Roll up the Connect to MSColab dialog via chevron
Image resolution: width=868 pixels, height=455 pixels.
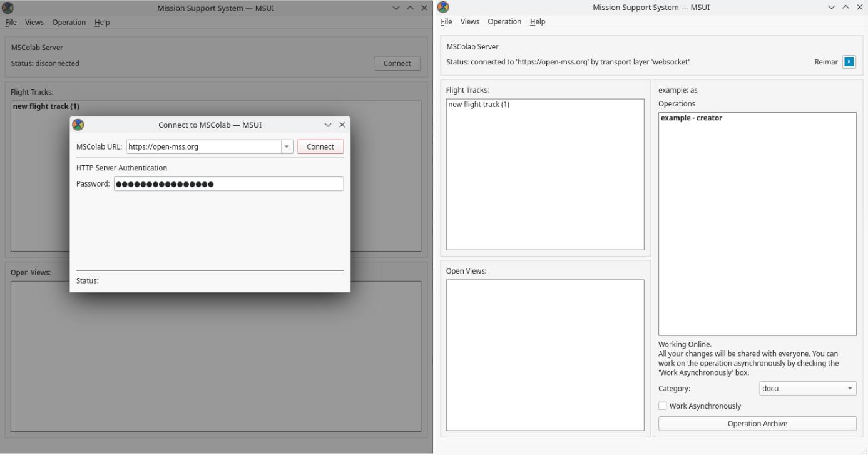click(x=328, y=125)
